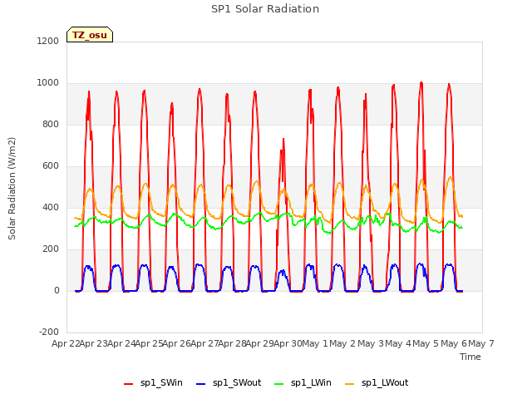The width and height of the screenshot is (532, 399).
Task: Click the red peak near May 5
Action: tap(421, 83)
